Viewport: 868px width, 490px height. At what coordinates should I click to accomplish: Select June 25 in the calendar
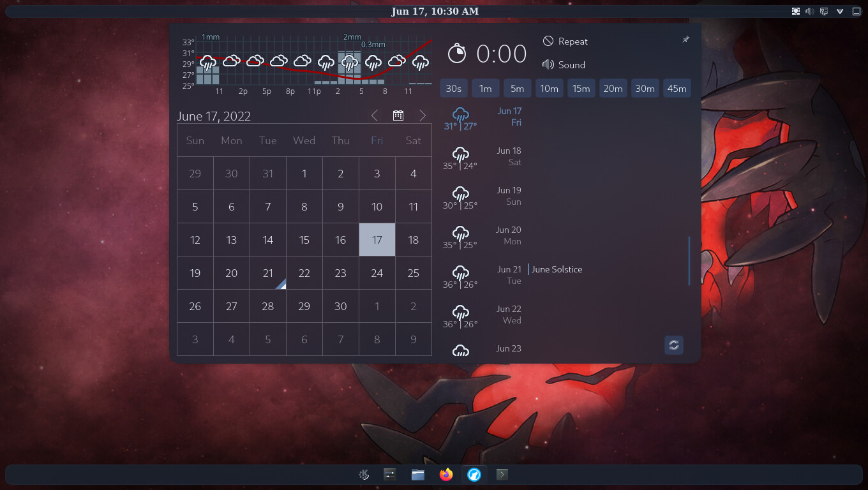tap(414, 273)
